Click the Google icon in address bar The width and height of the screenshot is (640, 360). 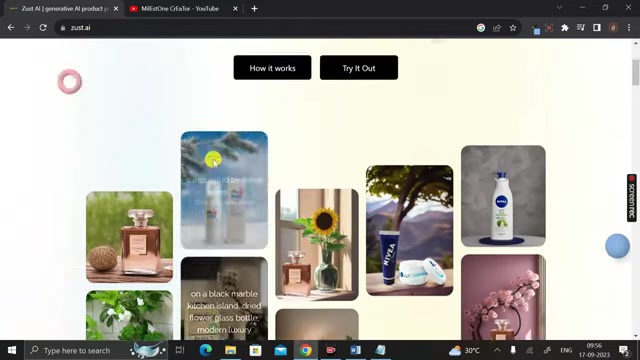[x=481, y=28]
